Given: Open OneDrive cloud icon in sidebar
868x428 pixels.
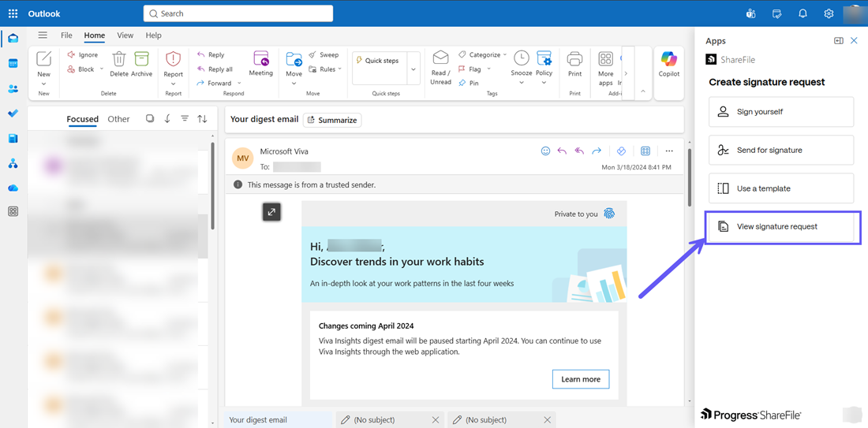Looking at the screenshot, I should pyautogui.click(x=13, y=188).
